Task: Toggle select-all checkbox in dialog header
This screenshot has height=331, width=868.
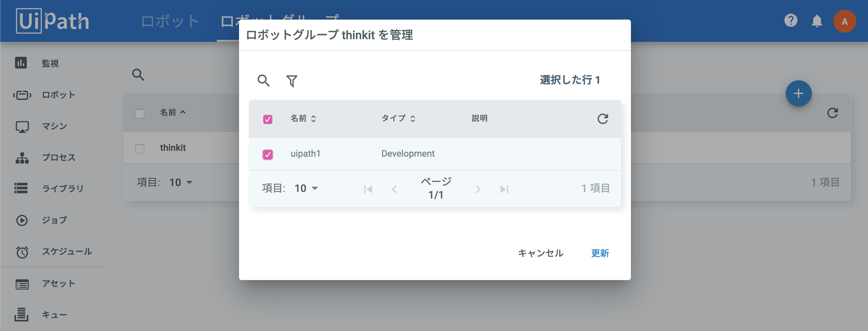Action: pos(268,119)
